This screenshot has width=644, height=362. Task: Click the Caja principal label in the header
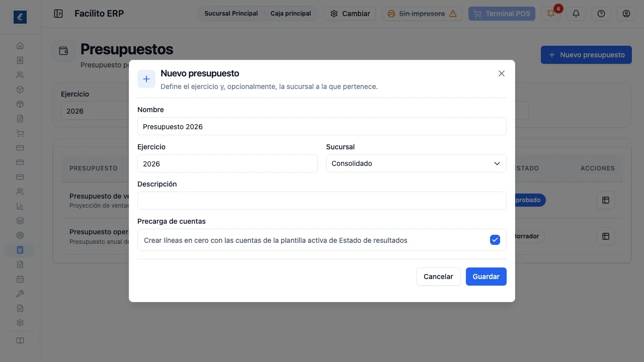[x=291, y=14]
